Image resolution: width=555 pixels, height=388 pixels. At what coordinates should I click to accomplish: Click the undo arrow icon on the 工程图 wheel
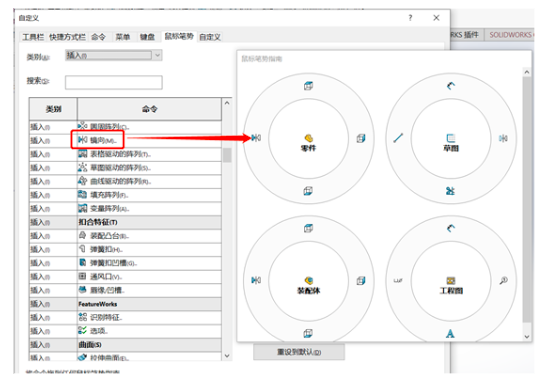(451, 228)
